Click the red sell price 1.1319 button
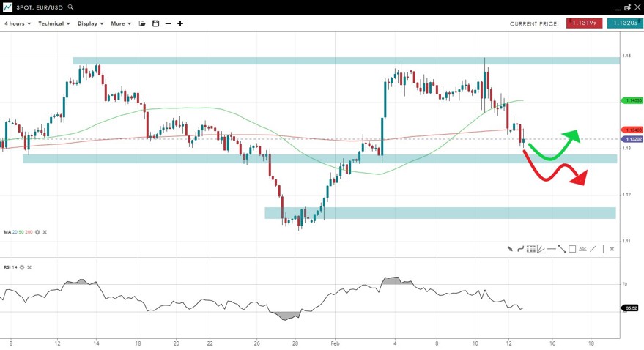This screenshot has width=644, height=350. tap(584, 23)
